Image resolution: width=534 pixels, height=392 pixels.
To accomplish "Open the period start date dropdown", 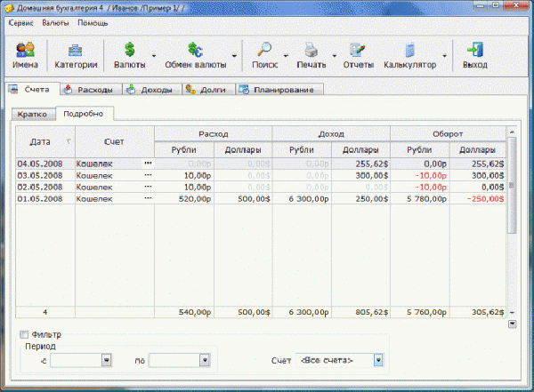I will [106, 360].
